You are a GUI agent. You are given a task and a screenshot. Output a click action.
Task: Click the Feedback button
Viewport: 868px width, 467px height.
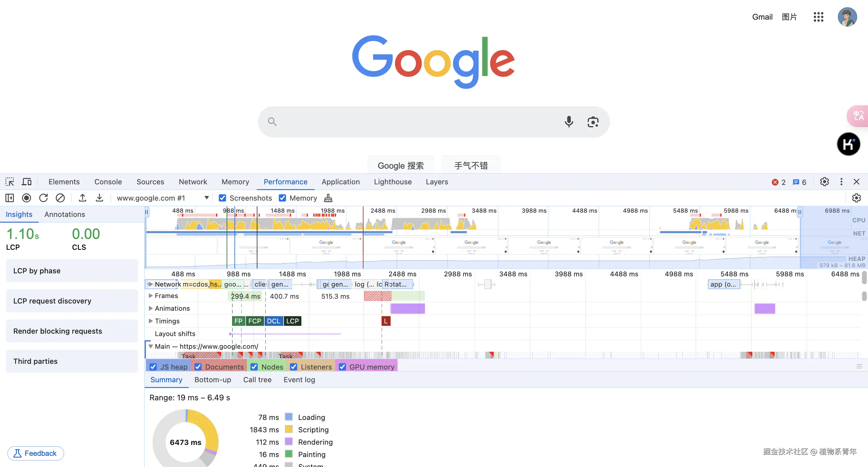pos(35,453)
